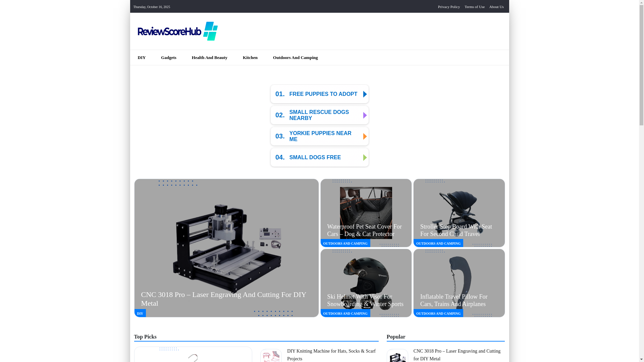Open the Terms of Use link
The image size is (644, 362).
tap(474, 7)
